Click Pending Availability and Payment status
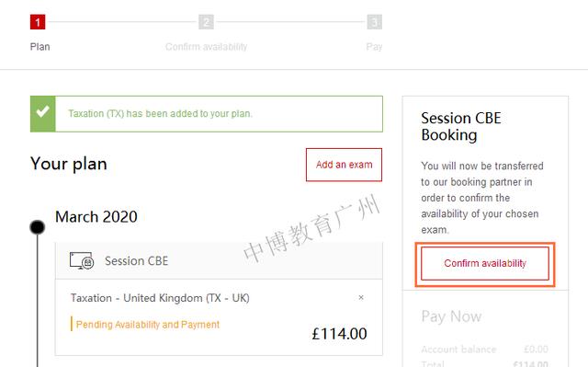The image size is (588, 367). [147, 324]
